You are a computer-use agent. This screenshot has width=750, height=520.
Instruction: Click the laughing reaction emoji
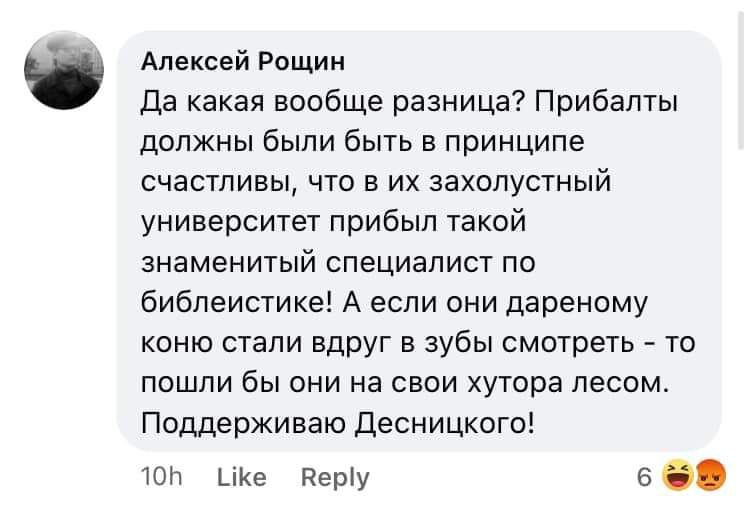point(682,474)
